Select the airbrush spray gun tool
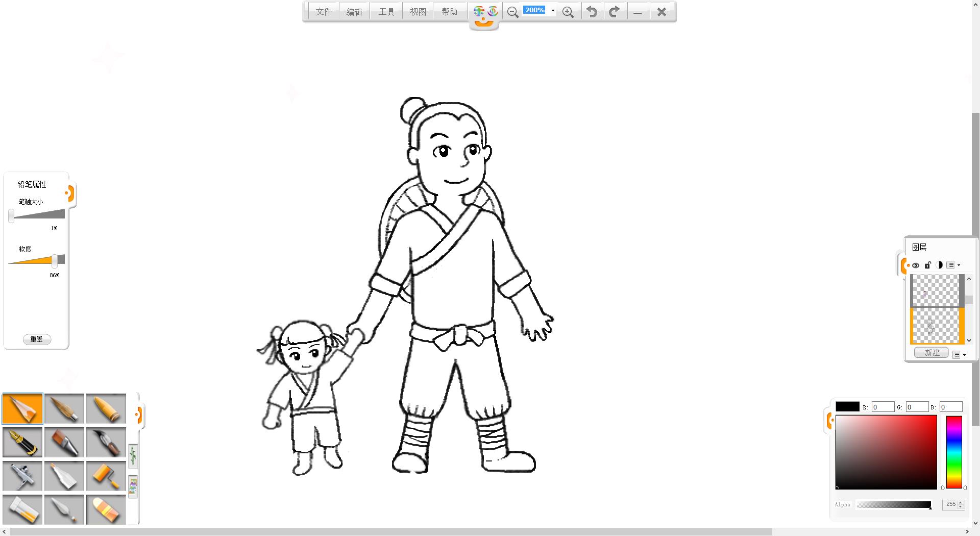This screenshot has width=980, height=536. 22,476
